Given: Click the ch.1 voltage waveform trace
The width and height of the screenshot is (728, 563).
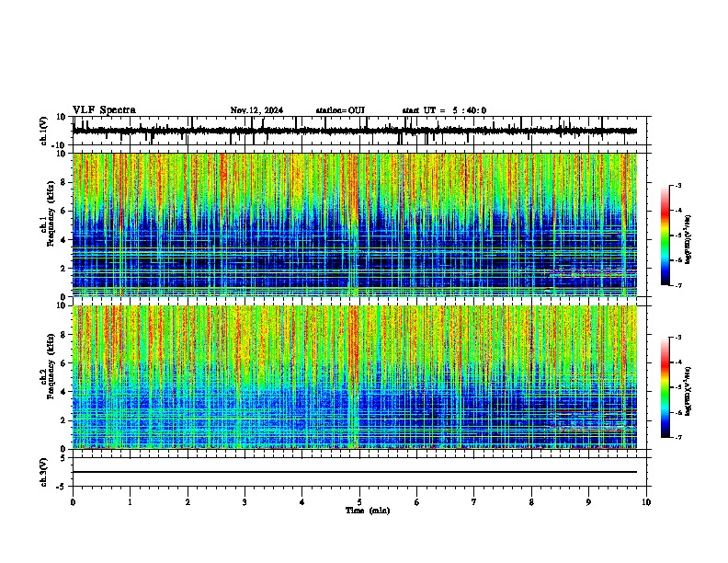Looking at the screenshot, I should click(355, 131).
